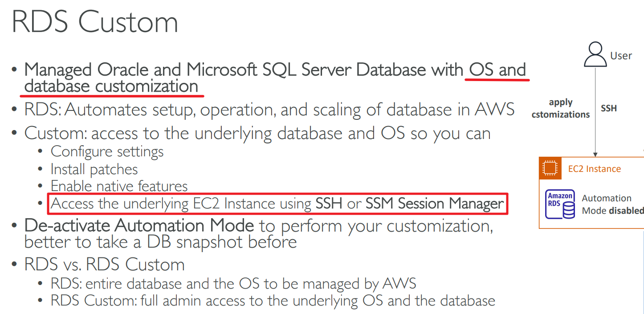Click the "RDS Custom" slide title
Image resolution: width=644 pixels, height=314 pixels.
[95, 22]
